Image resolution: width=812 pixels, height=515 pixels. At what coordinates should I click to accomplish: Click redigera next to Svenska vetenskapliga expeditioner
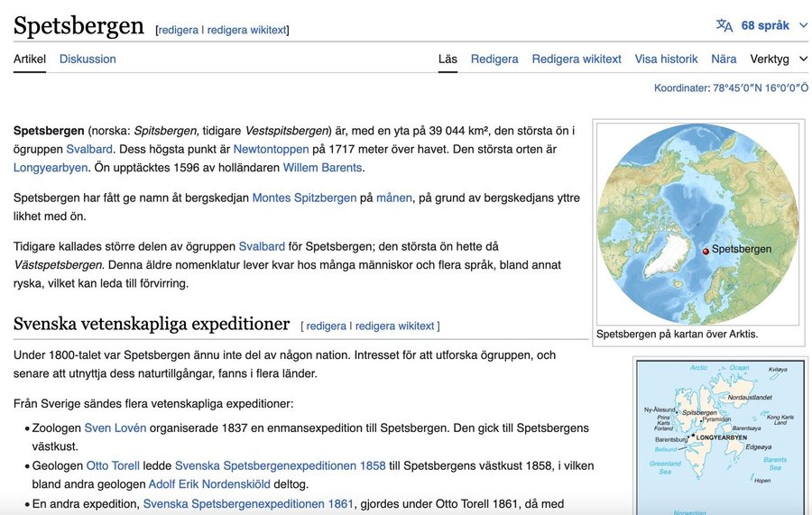point(326,326)
